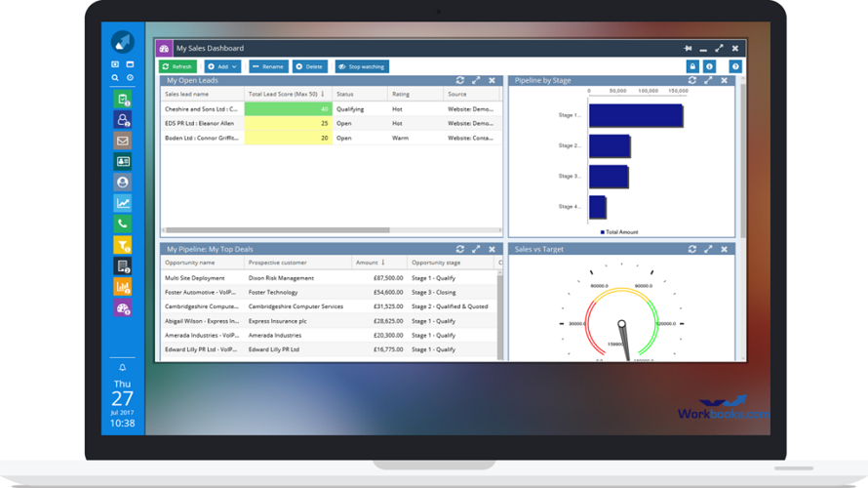Open the Cheshire and Sons Ltd lead

point(202,109)
